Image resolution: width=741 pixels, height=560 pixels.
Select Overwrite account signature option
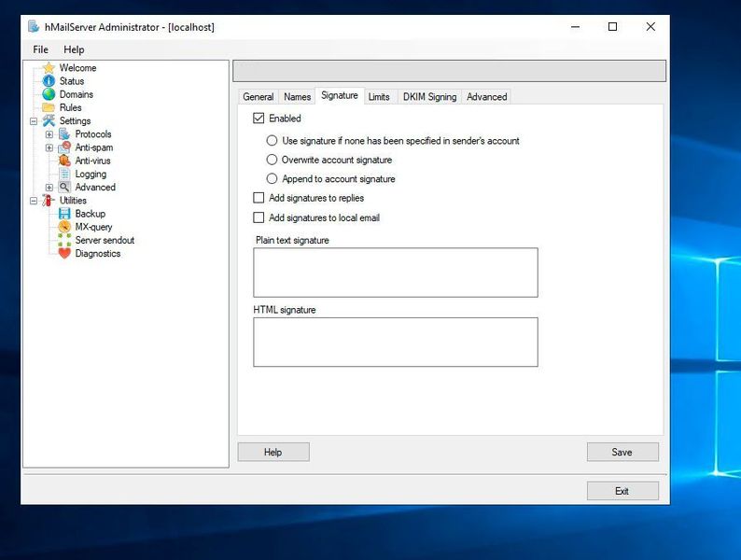273,160
